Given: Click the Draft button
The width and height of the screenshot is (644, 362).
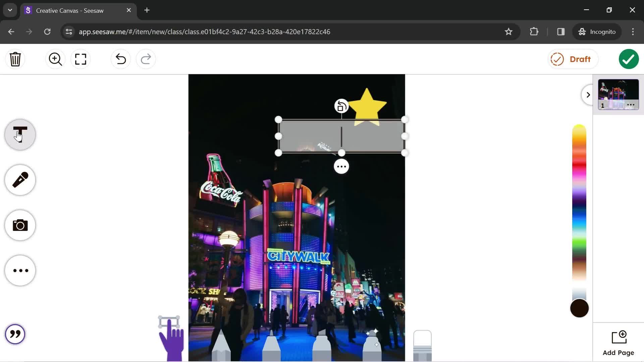Looking at the screenshot, I should pos(573,59).
